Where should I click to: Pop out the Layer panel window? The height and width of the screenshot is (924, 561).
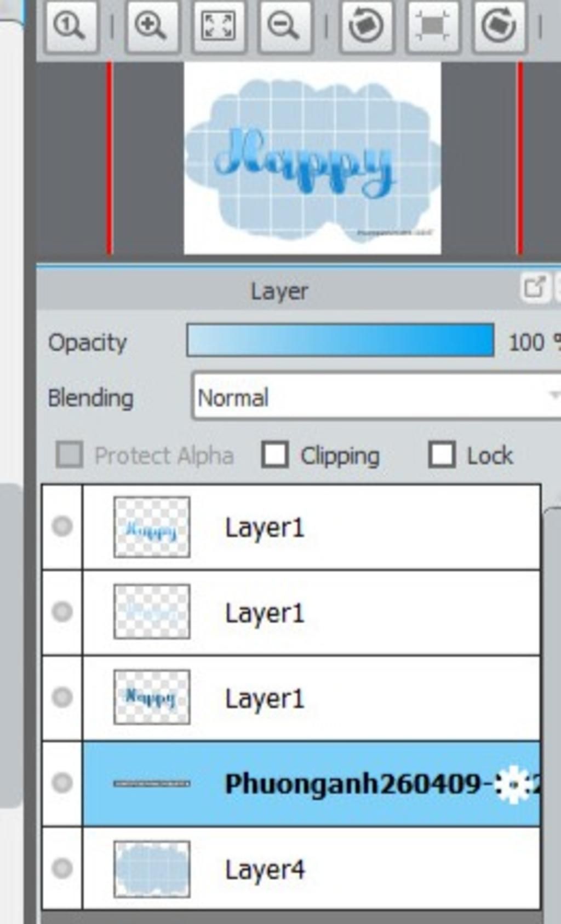pos(534,287)
